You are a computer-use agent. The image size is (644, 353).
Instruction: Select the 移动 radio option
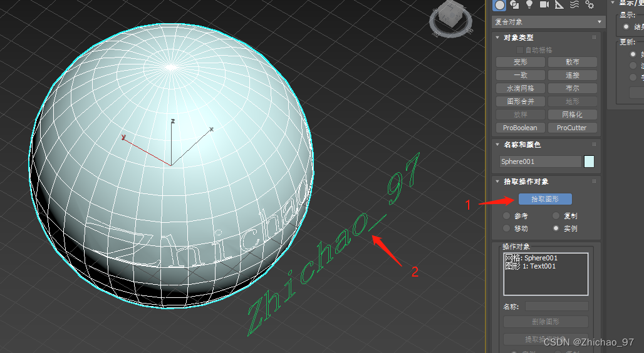click(x=506, y=228)
